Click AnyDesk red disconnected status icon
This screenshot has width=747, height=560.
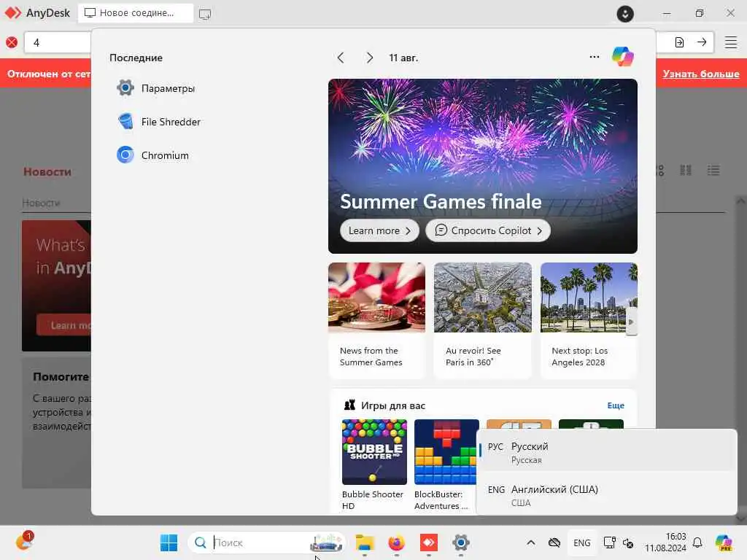tap(12, 42)
